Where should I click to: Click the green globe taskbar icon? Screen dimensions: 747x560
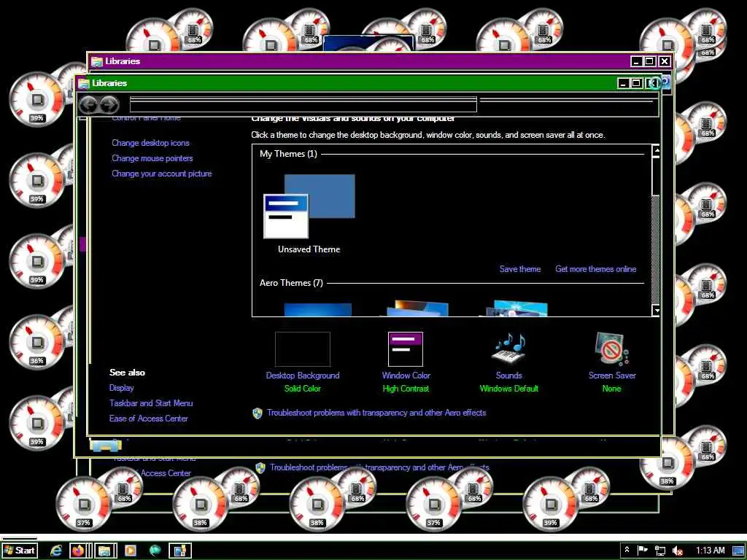pos(155,551)
